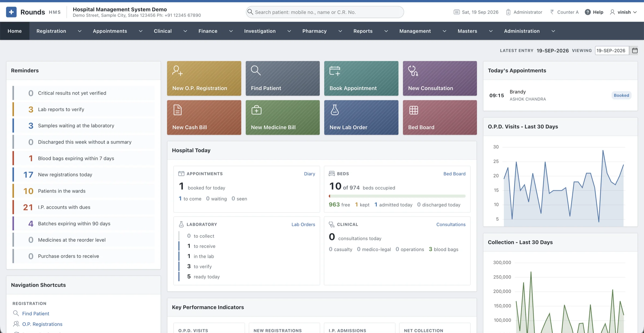The width and height of the screenshot is (644, 333).
Task: Click the Help question mark icon
Action: click(x=588, y=12)
